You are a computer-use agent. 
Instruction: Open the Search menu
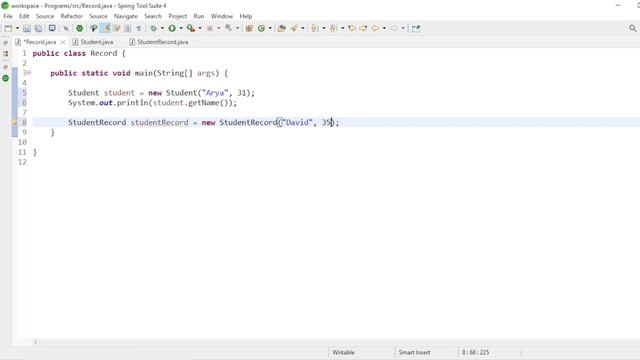coord(153,16)
